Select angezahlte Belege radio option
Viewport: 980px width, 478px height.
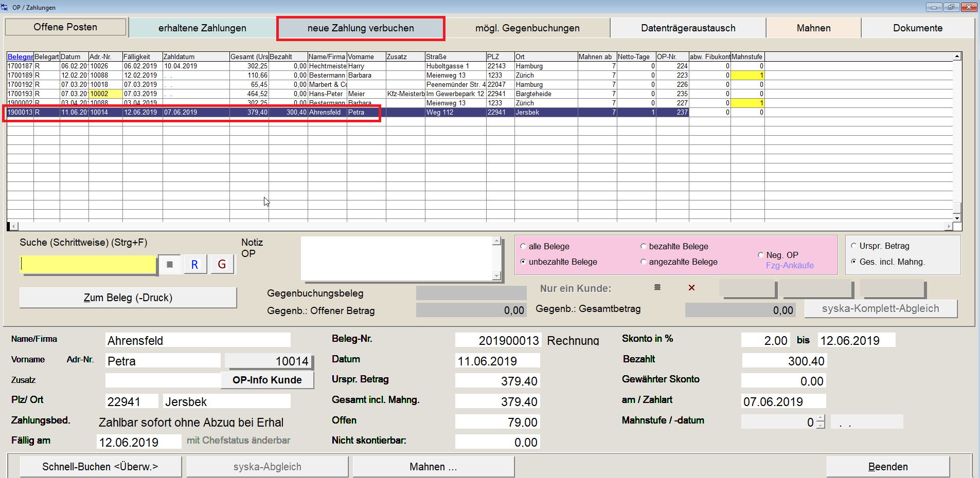click(x=643, y=262)
